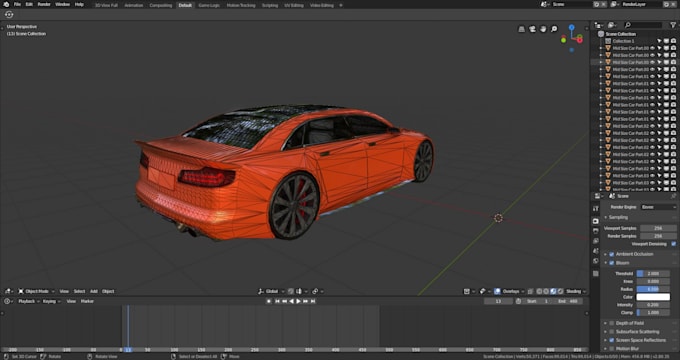Image resolution: width=680 pixels, height=360 pixels.
Task: Open the Render properties tab icon
Action: [x=596, y=221]
